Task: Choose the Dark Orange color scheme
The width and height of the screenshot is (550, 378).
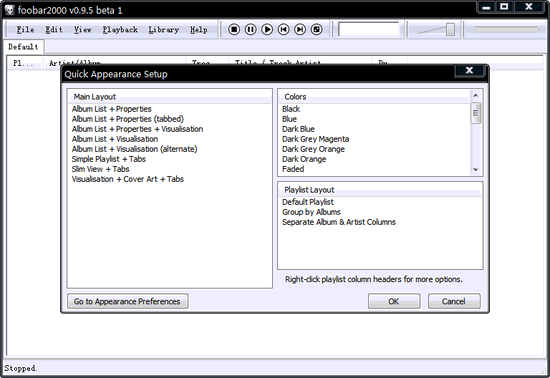Action: 304,159
